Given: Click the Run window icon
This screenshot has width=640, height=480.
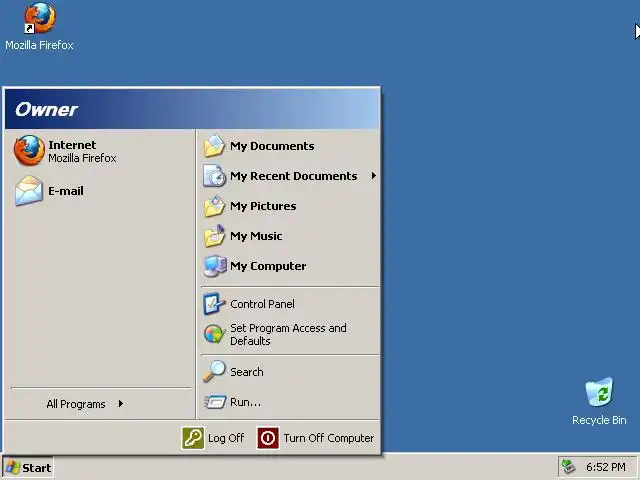Looking at the screenshot, I should pyautogui.click(x=215, y=402).
